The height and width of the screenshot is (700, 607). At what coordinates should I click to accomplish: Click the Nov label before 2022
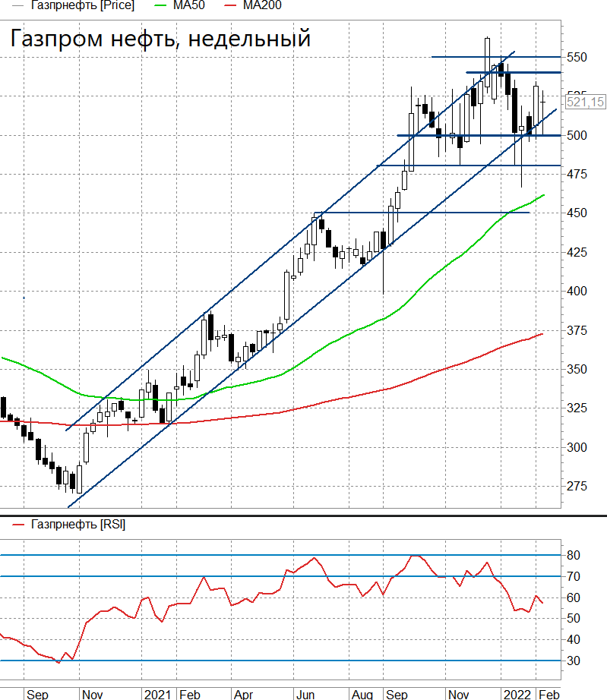tap(458, 694)
